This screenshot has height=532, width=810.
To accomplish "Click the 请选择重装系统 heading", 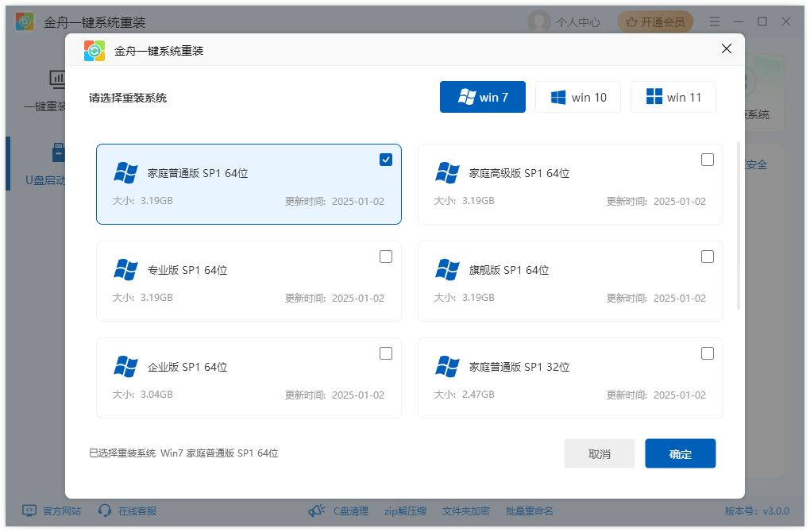I will pos(128,98).
